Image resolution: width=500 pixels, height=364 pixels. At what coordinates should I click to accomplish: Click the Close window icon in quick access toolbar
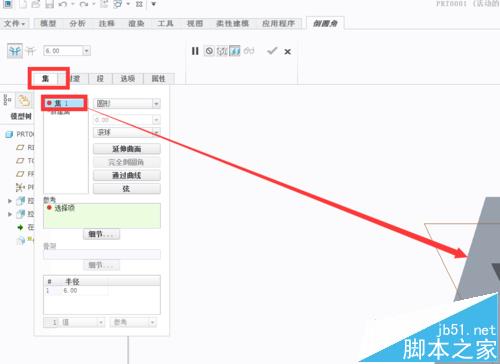[x=140, y=4]
